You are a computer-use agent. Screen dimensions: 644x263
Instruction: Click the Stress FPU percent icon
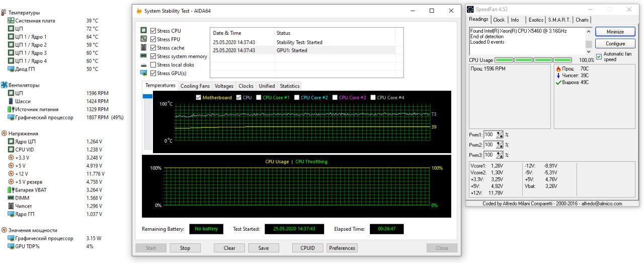point(143,39)
